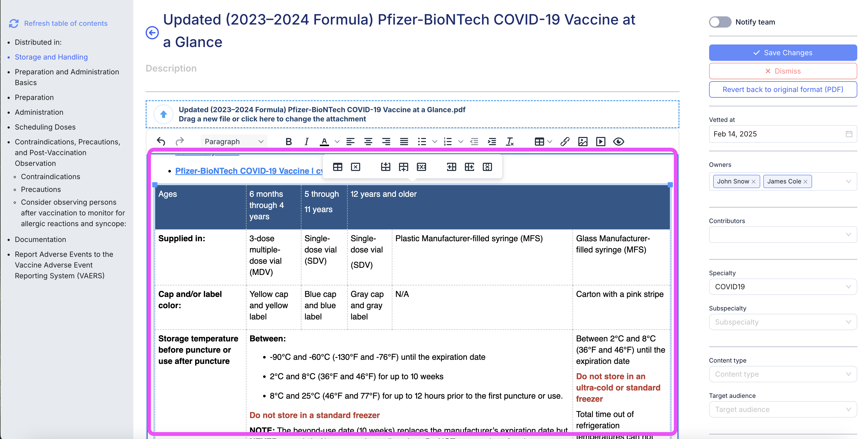
Task: Open the Content type dropdown
Action: point(783,374)
